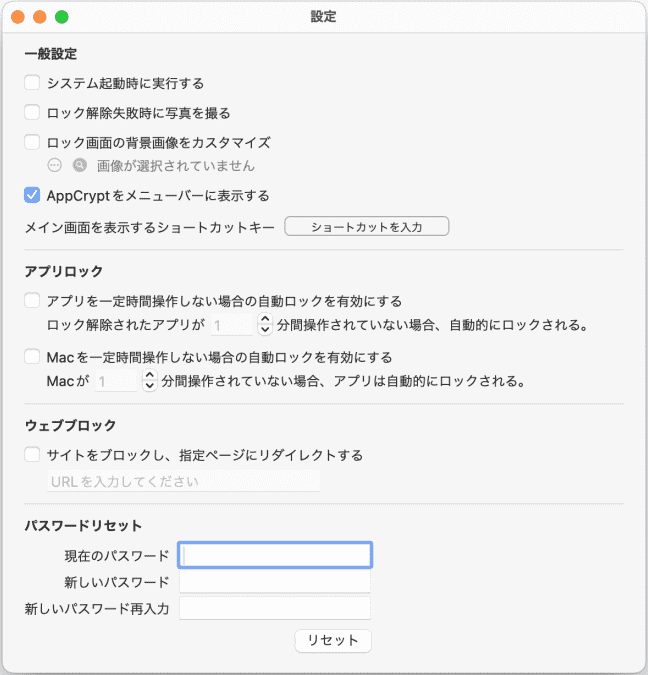Enable システム起動時に実行する checkbox
648x675 pixels.
[32, 83]
